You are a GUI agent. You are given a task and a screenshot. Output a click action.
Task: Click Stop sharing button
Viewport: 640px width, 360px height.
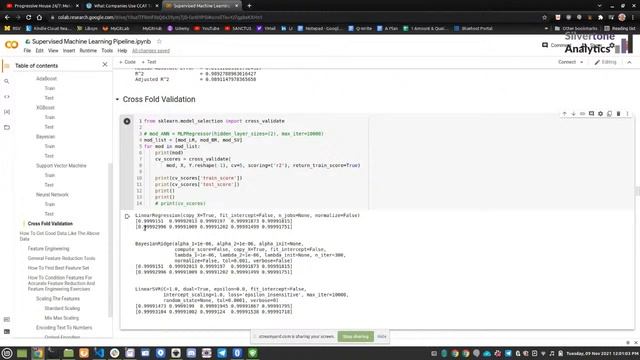[356, 336]
